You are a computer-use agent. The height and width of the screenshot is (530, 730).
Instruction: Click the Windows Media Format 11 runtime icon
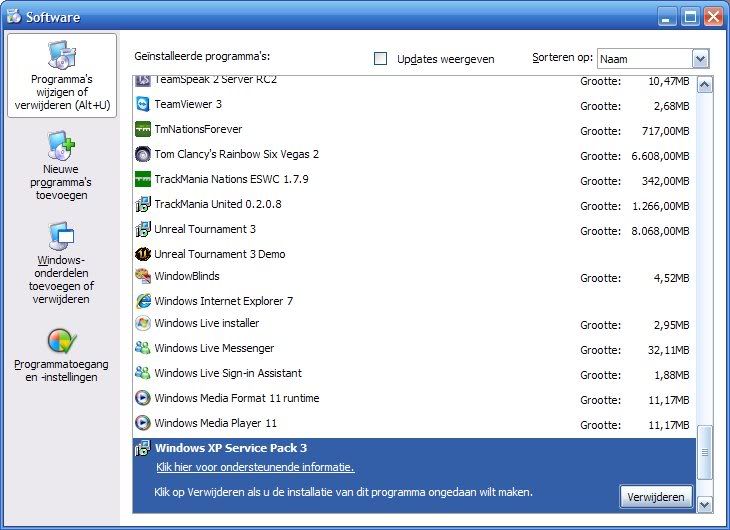click(143, 398)
